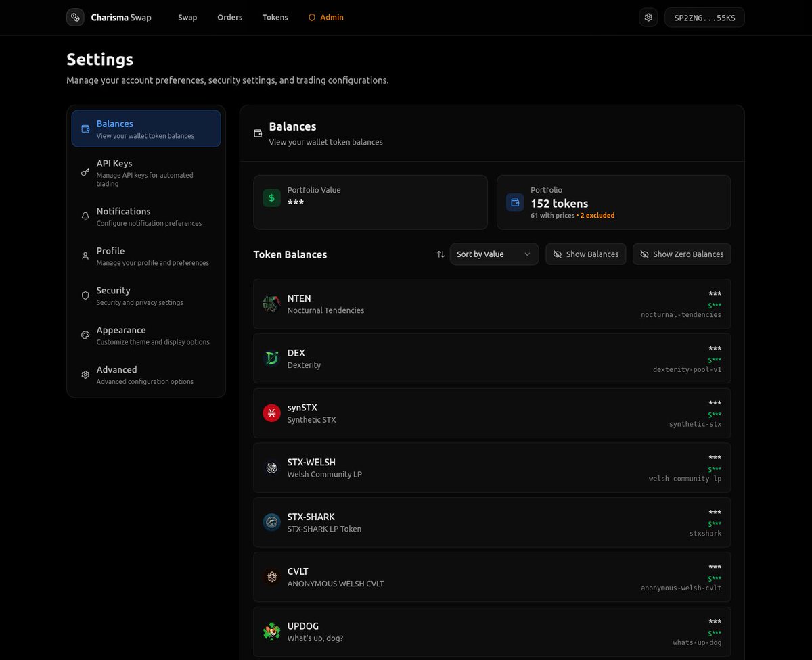Open the Orders nav item
Image resolution: width=812 pixels, height=660 pixels.
[229, 18]
